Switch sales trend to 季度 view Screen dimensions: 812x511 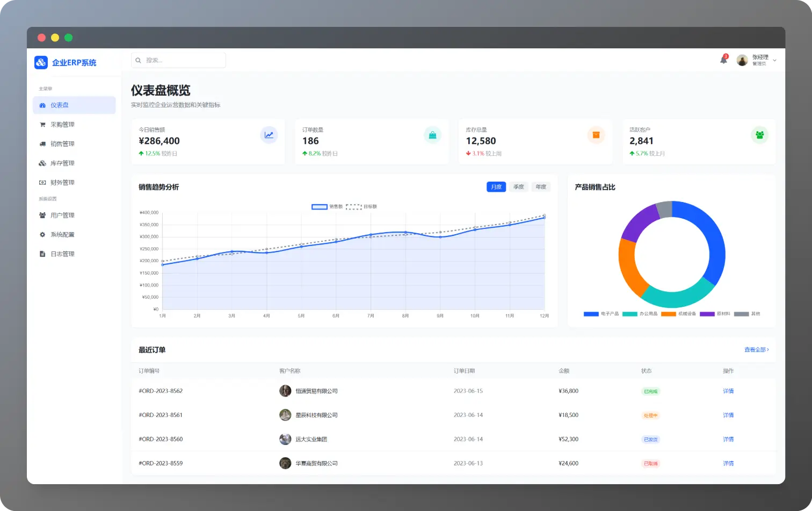coord(518,186)
